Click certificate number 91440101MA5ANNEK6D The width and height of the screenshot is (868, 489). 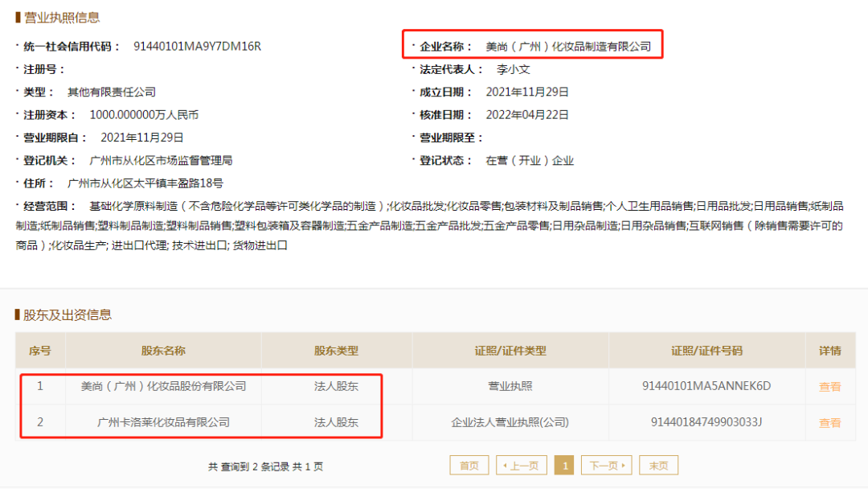(x=706, y=386)
